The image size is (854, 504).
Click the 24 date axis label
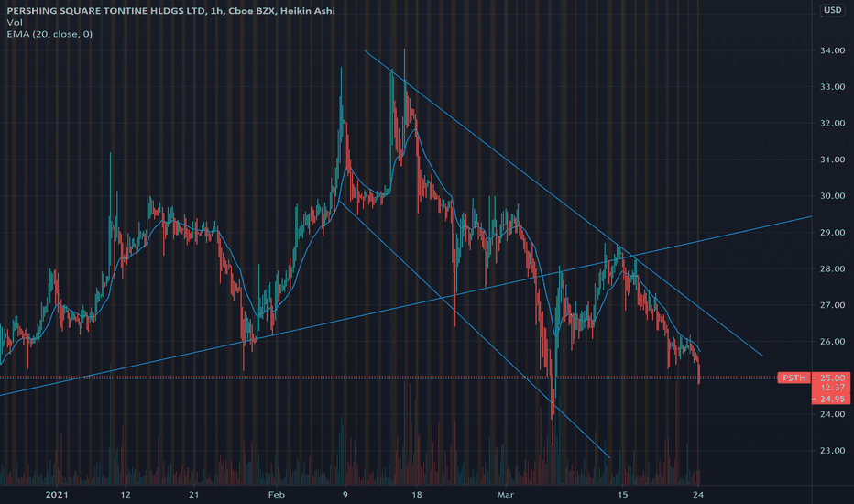pos(698,495)
